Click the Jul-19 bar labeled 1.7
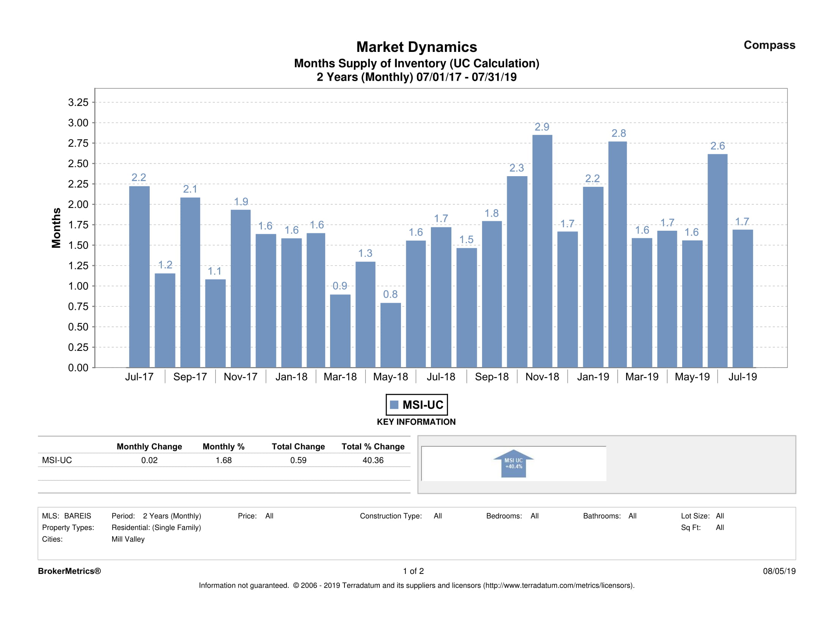Viewport: 833px width, 644px height. click(742, 299)
